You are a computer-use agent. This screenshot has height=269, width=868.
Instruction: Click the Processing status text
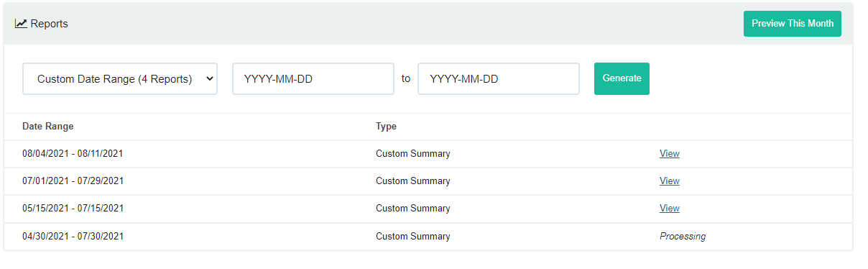click(x=683, y=237)
